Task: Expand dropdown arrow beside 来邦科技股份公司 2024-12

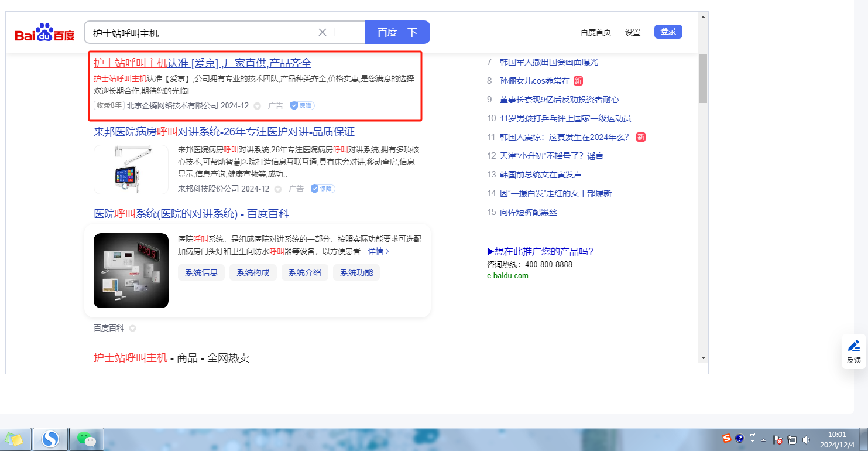Action: 278,189
